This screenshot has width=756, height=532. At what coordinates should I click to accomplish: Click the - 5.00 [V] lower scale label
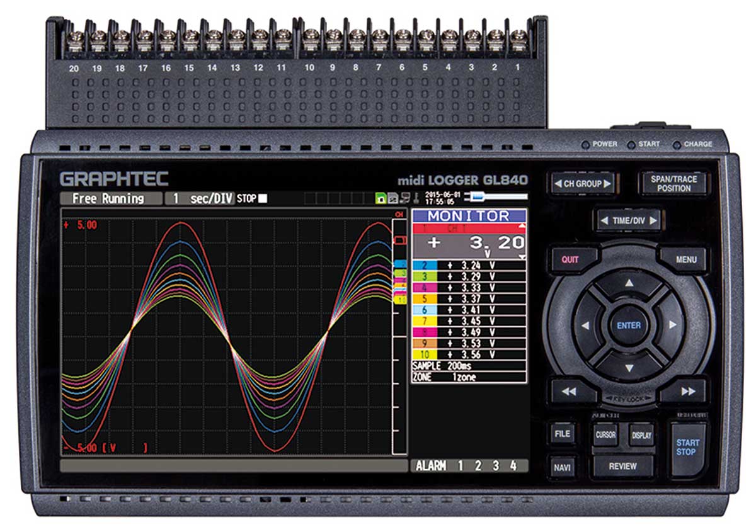tap(105, 448)
